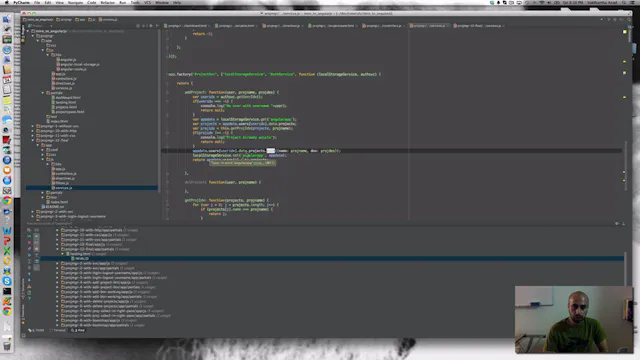Collapse the intro_to_angularjs root folder
The image size is (640, 360).
[x=28, y=31]
